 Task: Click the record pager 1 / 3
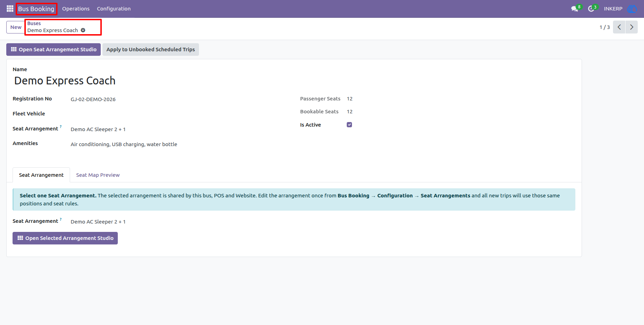(605, 27)
